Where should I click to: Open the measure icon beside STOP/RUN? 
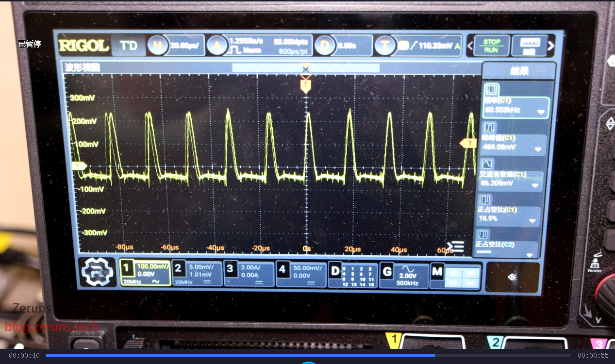(x=529, y=46)
